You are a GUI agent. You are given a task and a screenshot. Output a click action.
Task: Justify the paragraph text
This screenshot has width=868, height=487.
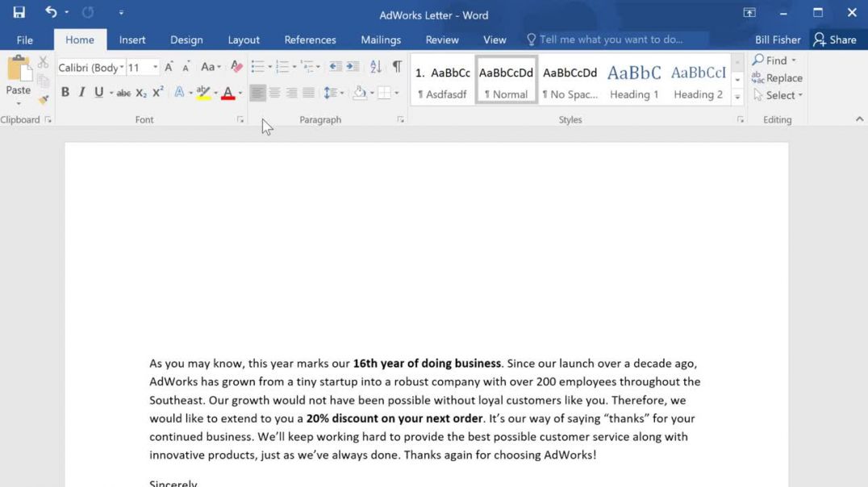pyautogui.click(x=309, y=93)
